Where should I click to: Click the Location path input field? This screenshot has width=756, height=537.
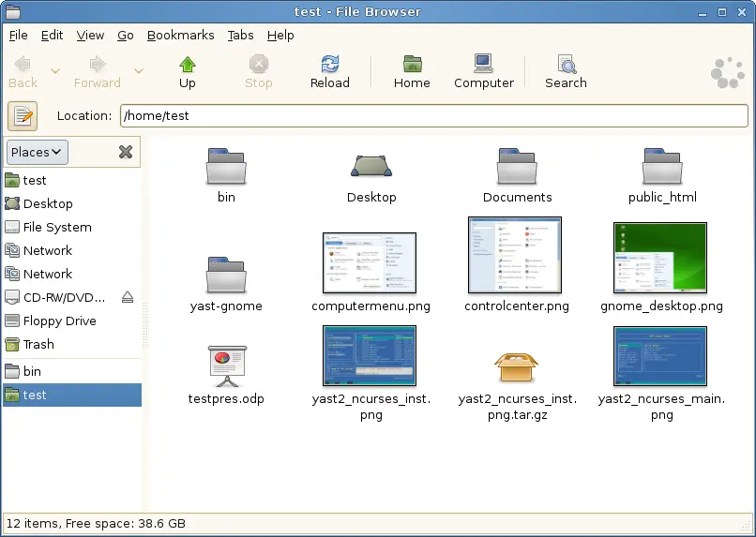[x=431, y=116]
